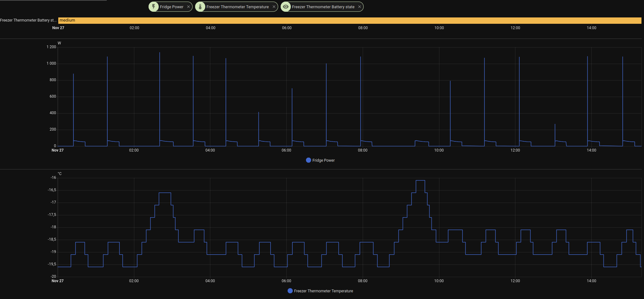Select the Fridge Power chip label
Viewport: 644px width, 299px height.
[x=171, y=7]
